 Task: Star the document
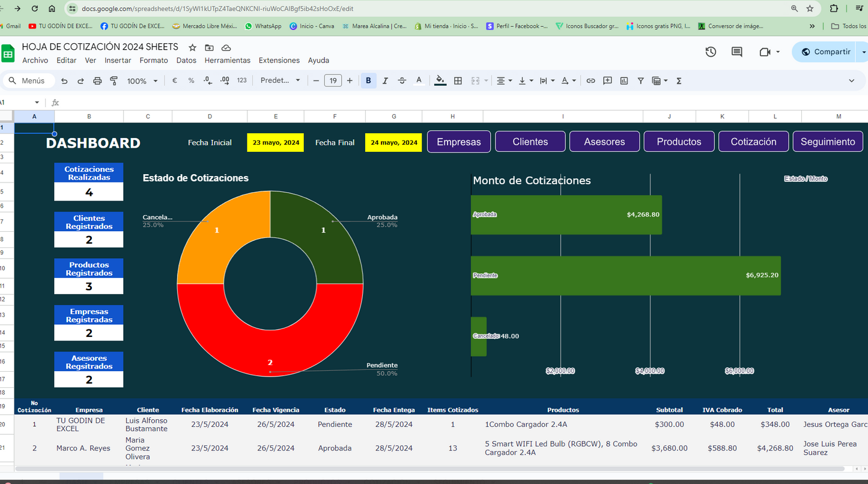192,47
